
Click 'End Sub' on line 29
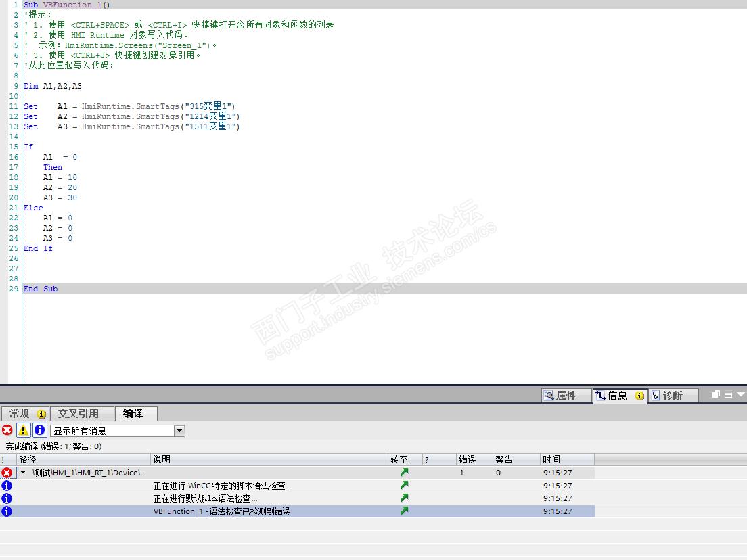click(x=41, y=289)
